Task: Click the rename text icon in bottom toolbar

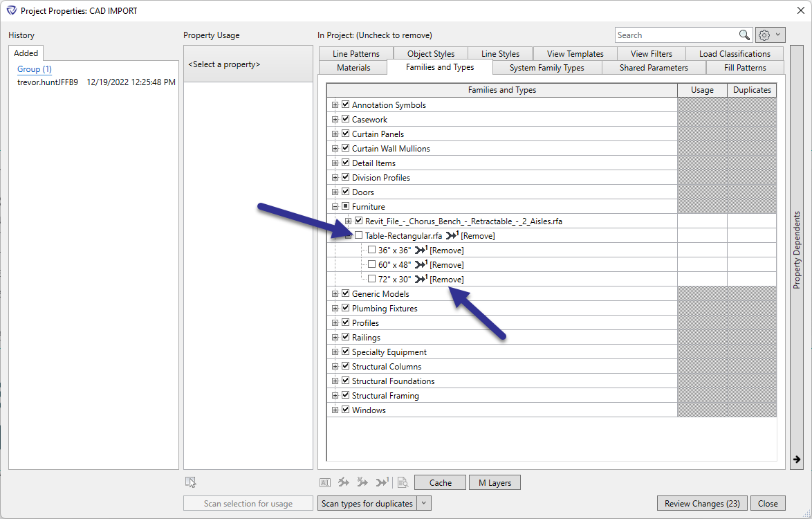Action: [x=325, y=483]
